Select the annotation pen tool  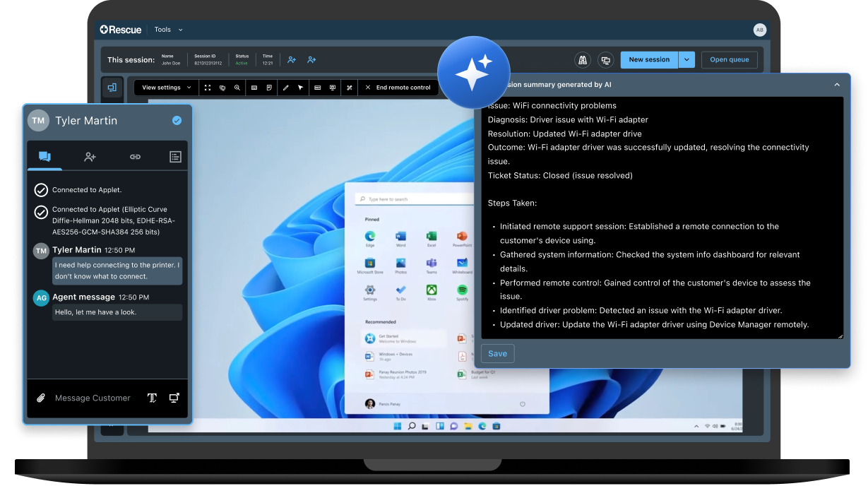[285, 88]
